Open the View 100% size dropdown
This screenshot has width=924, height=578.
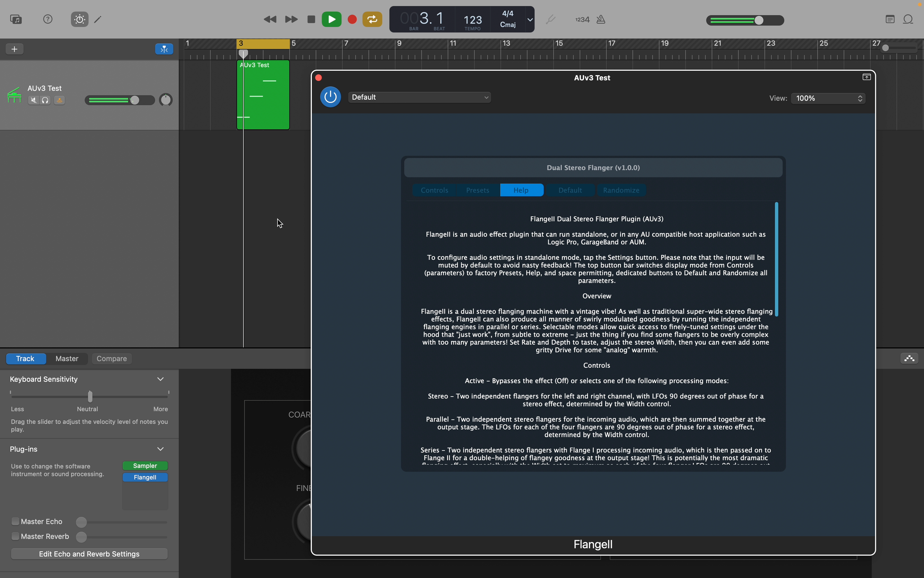tap(828, 98)
